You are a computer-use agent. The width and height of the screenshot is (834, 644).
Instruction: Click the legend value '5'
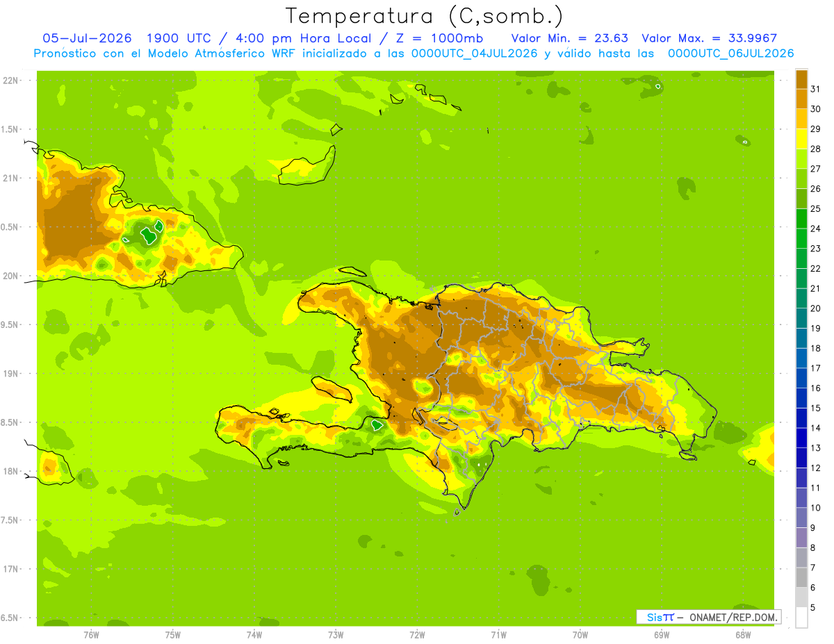(x=813, y=608)
